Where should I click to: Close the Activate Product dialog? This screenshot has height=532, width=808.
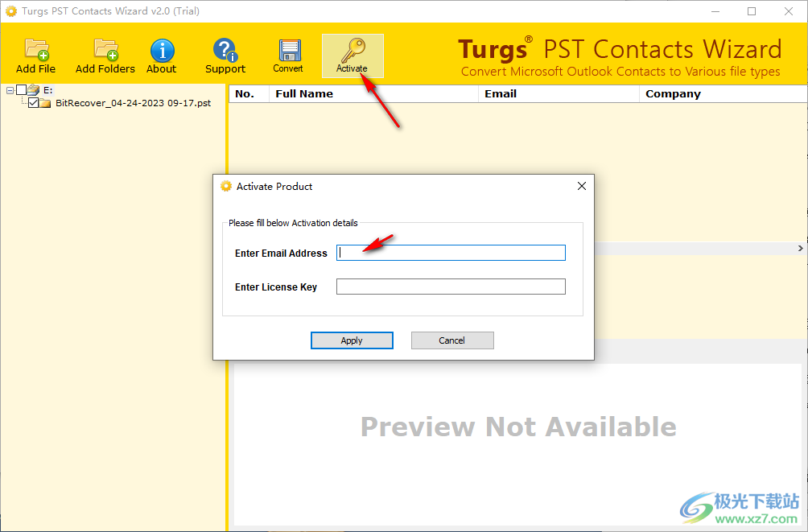[x=582, y=186]
